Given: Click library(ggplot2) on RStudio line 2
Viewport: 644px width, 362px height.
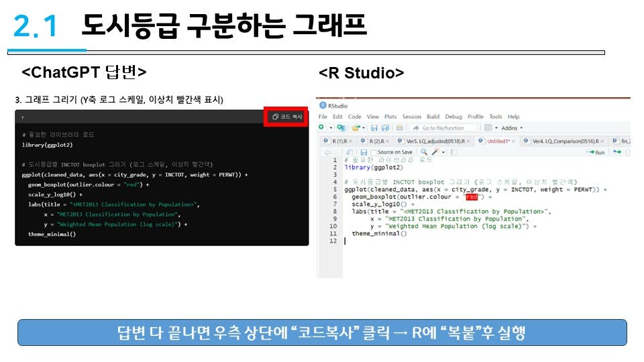Looking at the screenshot, I should pos(374,168).
